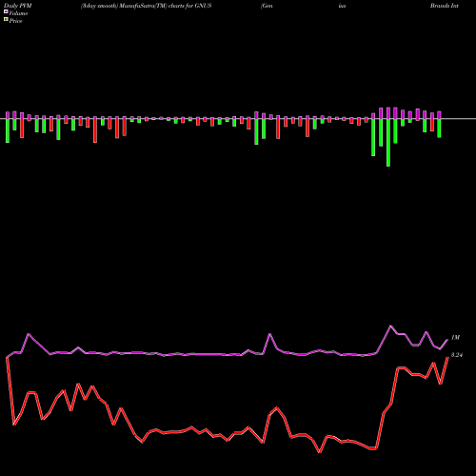The width and height of the screenshot is (476, 476).
Task: Select the Volume legend label
Action: click(18, 13)
